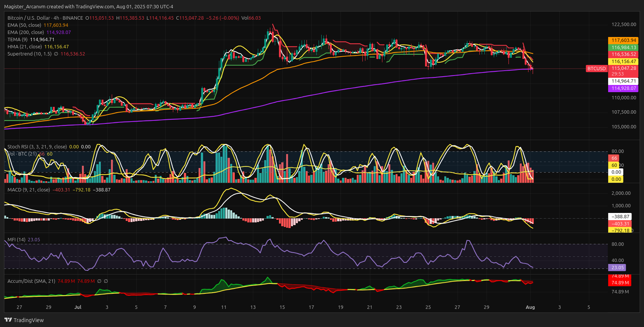The image size is (644, 327).
Task: Click the low price L114,116.45
Action: click(160, 18)
